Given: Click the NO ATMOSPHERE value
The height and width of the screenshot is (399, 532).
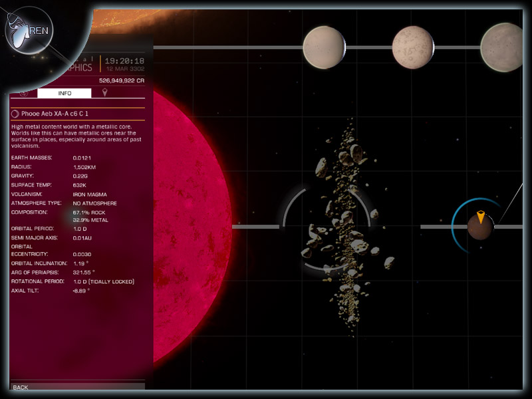Looking at the screenshot, I should tap(95, 203).
